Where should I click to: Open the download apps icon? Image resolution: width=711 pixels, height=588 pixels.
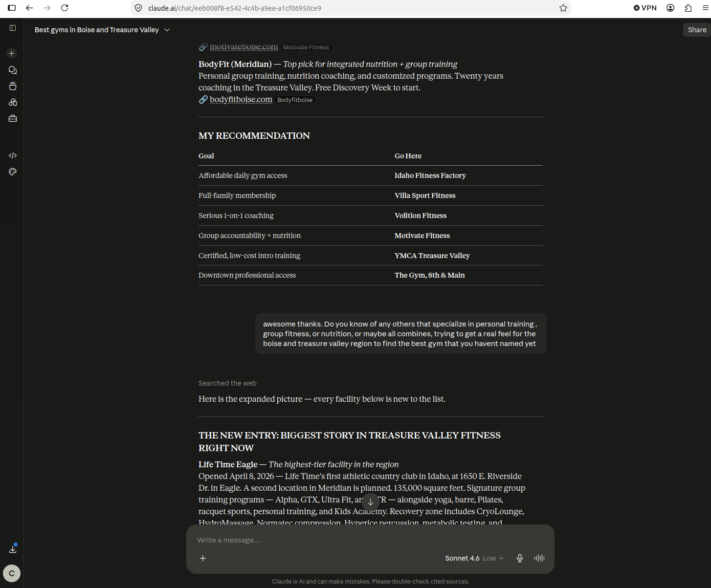tap(13, 549)
